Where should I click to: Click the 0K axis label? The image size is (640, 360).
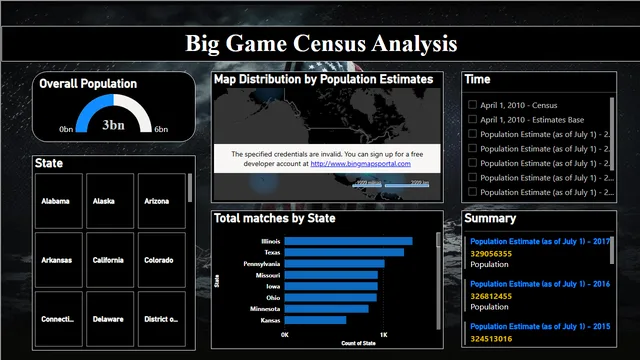[x=285, y=335]
